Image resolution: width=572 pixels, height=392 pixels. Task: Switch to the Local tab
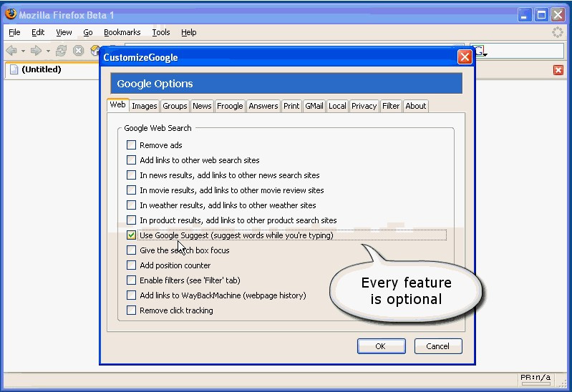click(337, 106)
